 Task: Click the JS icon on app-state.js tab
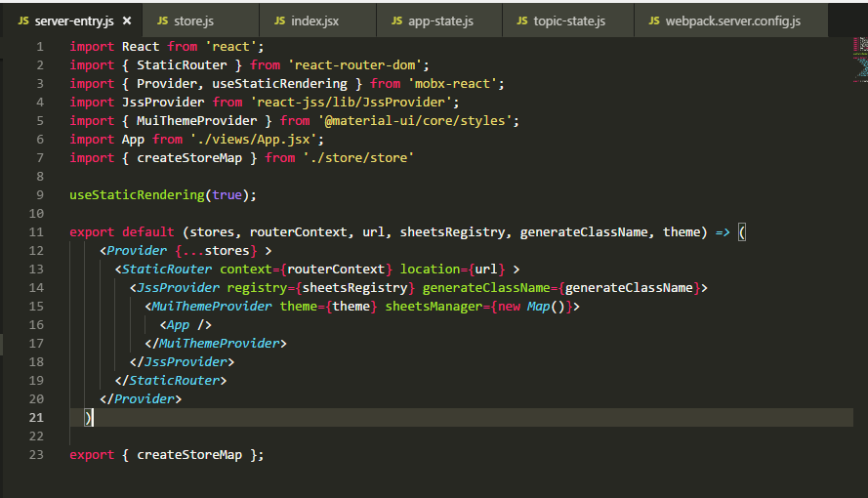396,21
